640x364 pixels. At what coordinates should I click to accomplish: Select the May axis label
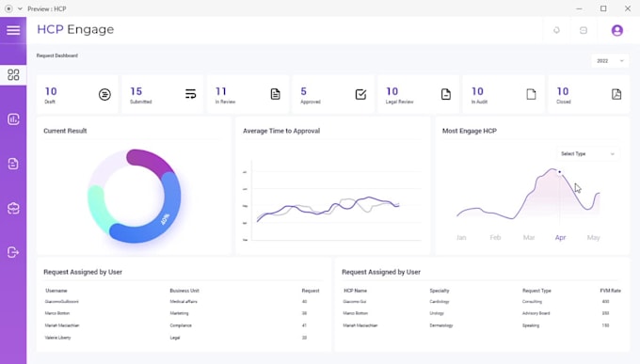tap(594, 238)
